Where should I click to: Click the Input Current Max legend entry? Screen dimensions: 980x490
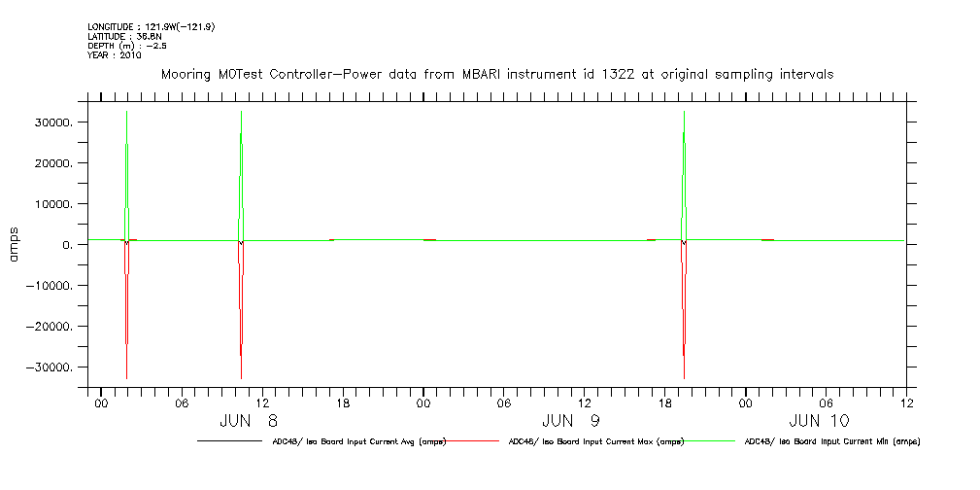(595, 441)
